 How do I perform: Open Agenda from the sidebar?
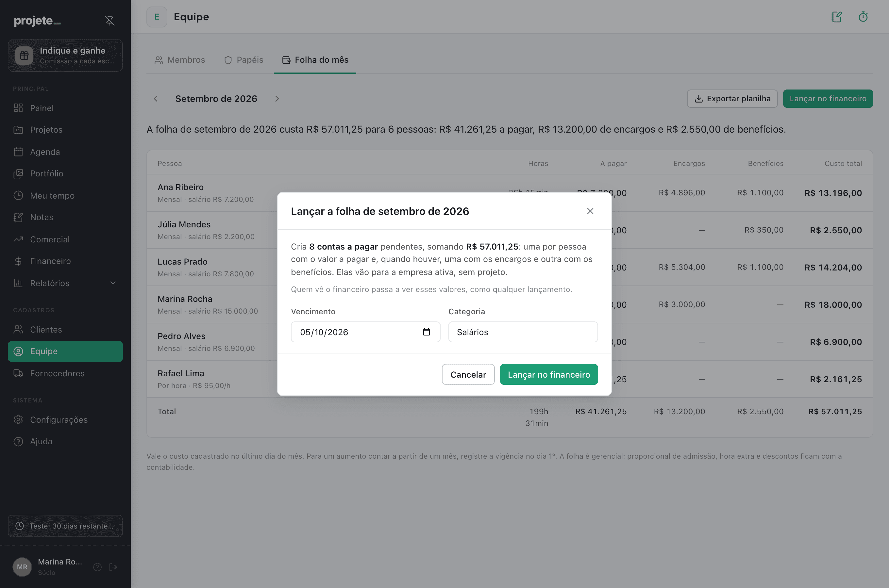(x=65, y=152)
